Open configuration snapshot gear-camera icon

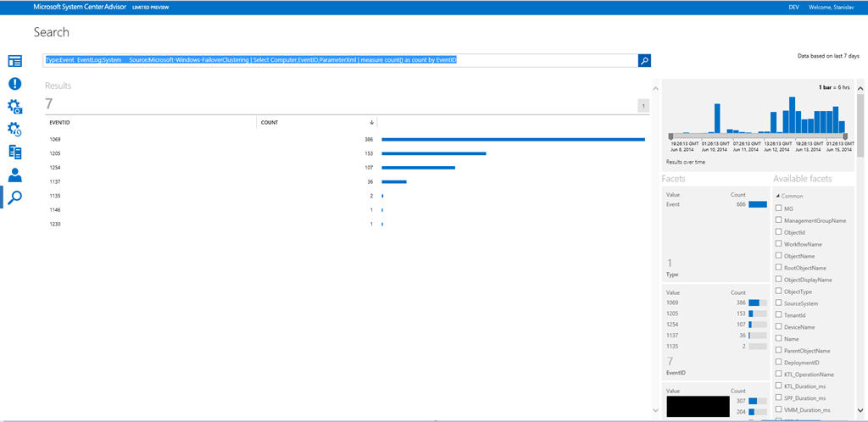pos(14,107)
